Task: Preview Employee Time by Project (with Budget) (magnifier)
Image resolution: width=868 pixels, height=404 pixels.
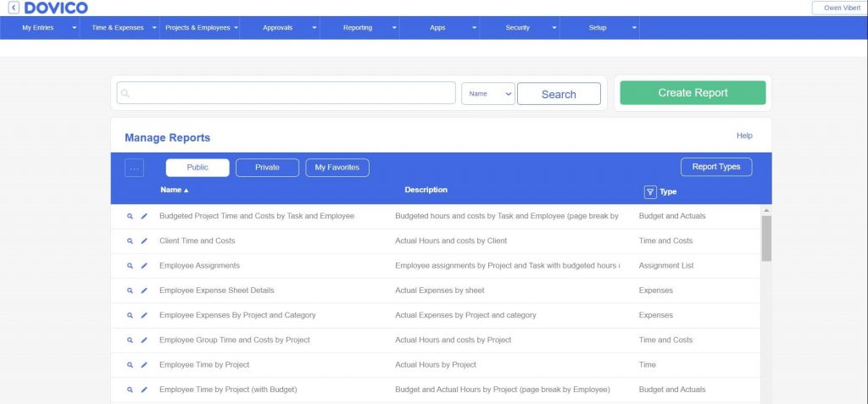Action: coord(130,390)
